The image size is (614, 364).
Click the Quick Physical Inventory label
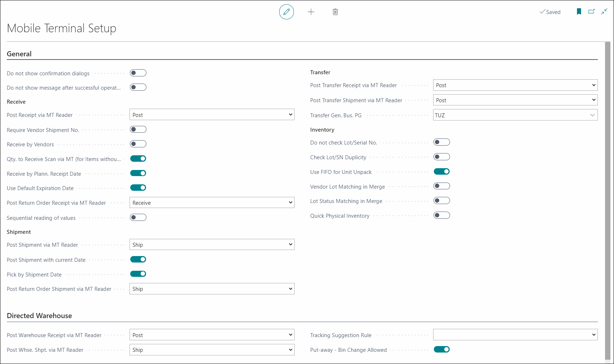340,216
